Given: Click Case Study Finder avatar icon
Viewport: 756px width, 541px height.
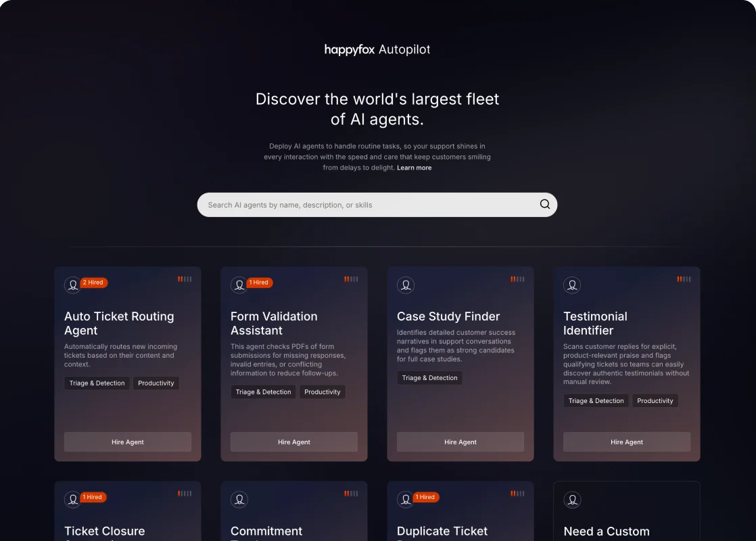Looking at the screenshot, I should [406, 285].
